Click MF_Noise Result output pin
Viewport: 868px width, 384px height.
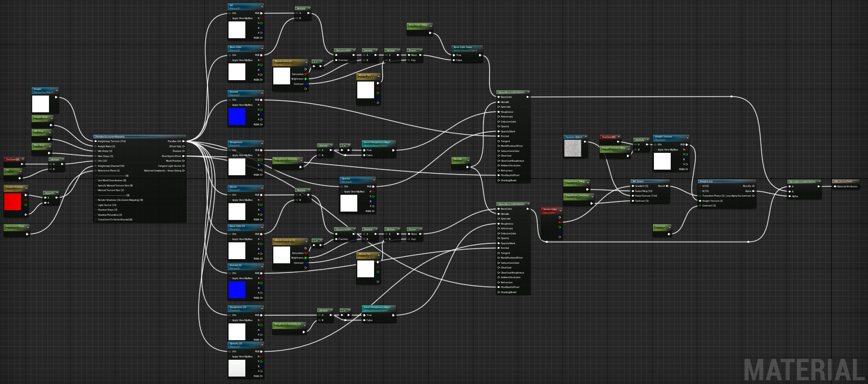pos(667,186)
